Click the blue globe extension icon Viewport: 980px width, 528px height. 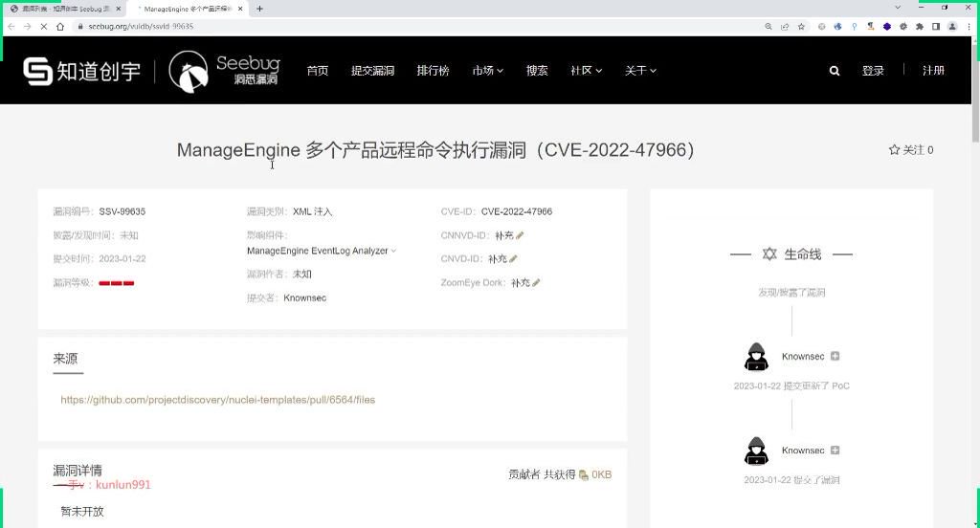(x=838, y=26)
